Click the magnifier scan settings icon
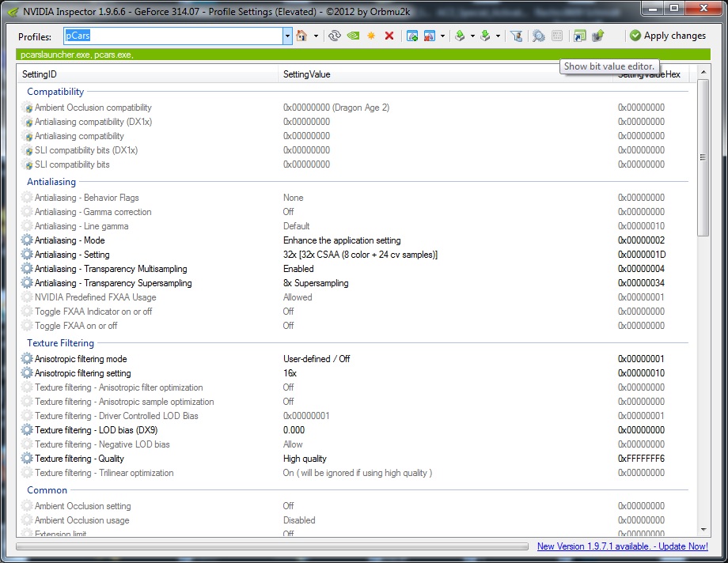728x563 pixels. 539,36
